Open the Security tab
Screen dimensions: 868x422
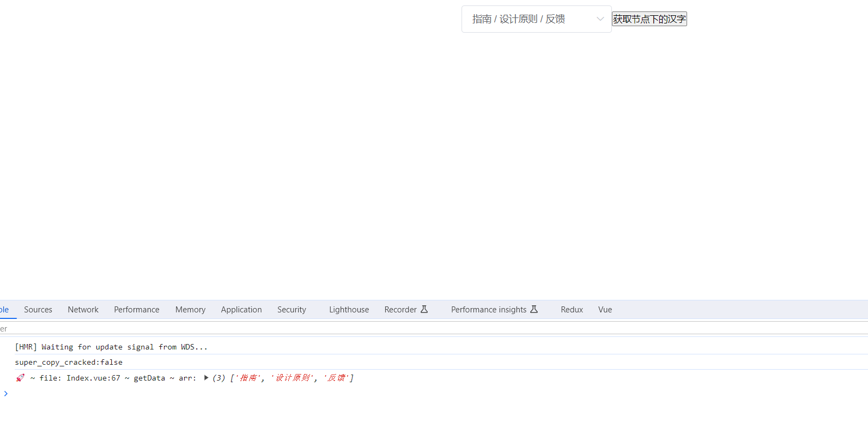tap(292, 310)
